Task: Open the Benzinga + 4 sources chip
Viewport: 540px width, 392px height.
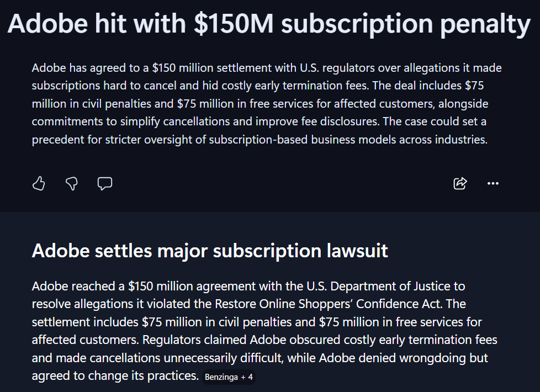Action: click(229, 377)
